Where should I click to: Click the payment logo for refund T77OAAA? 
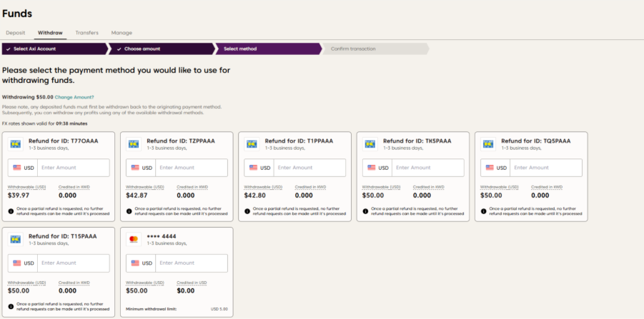click(16, 143)
